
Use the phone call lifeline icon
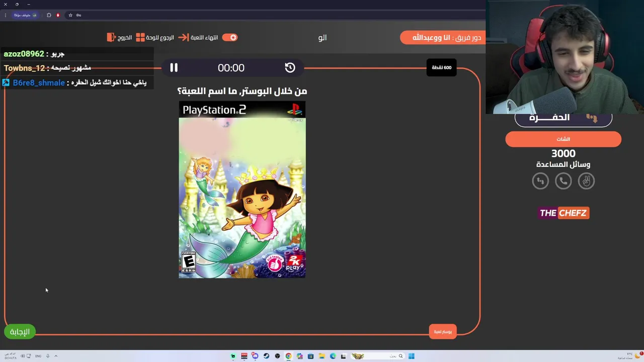point(563,181)
